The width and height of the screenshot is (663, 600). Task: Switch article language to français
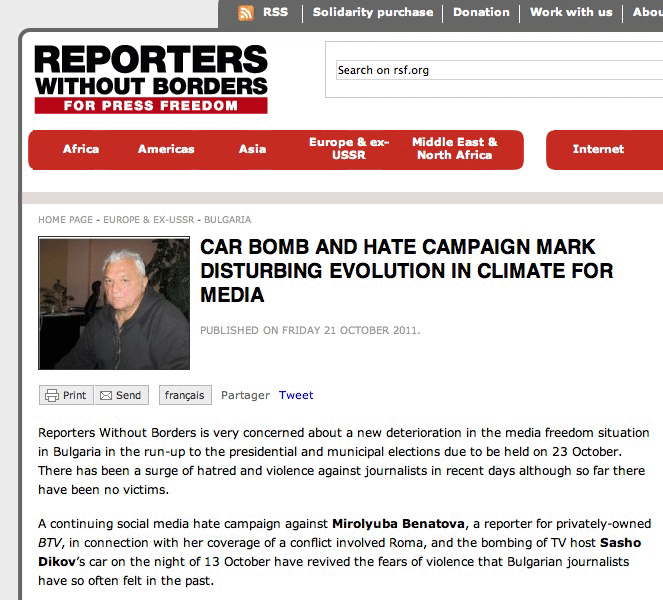coord(184,395)
